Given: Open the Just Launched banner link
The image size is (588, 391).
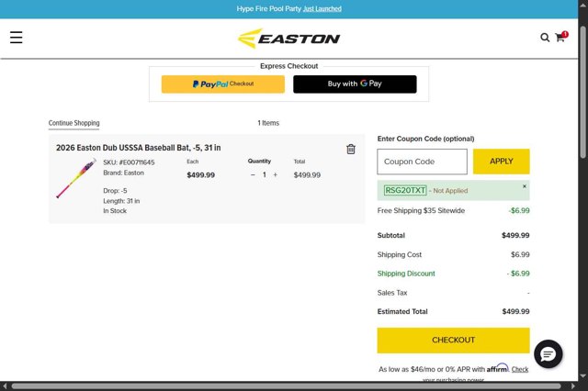Looking at the screenshot, I should tap(322, 8).
